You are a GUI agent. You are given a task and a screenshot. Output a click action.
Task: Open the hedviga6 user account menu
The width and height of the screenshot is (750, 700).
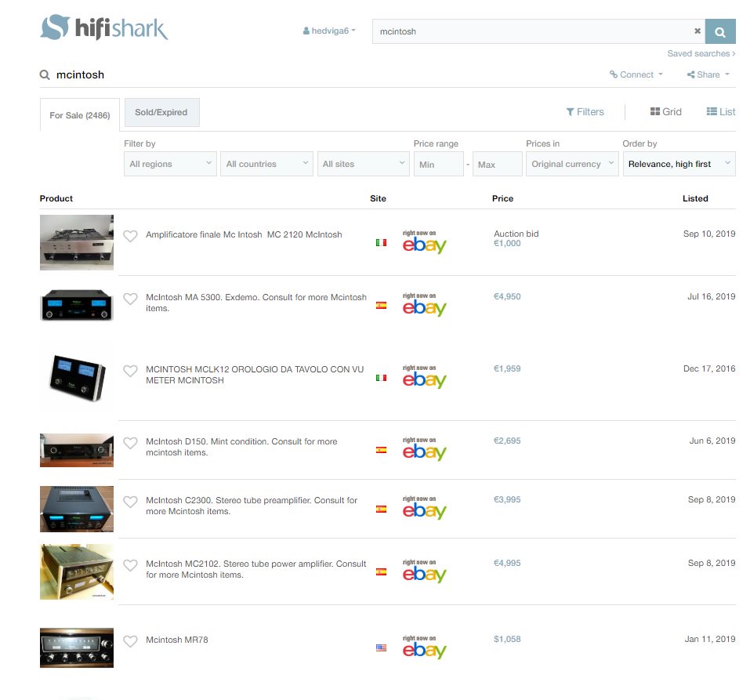click(329, 31)
